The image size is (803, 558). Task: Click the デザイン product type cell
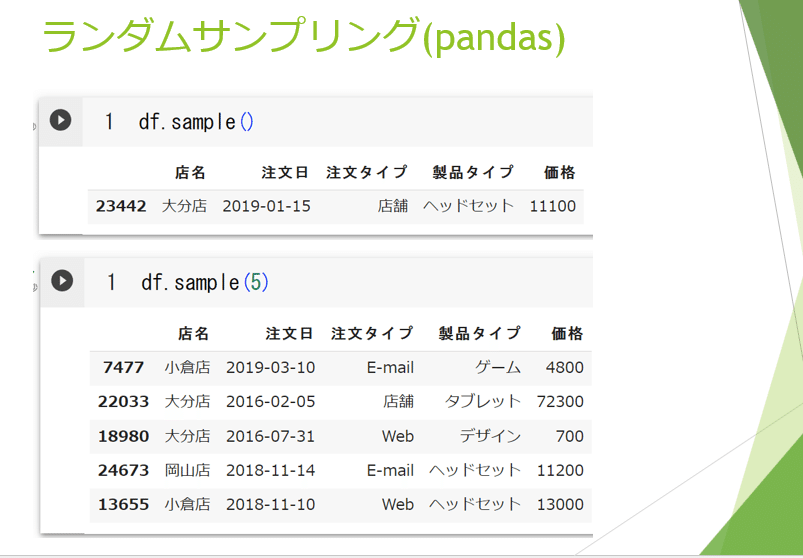(x=490, y=436)
